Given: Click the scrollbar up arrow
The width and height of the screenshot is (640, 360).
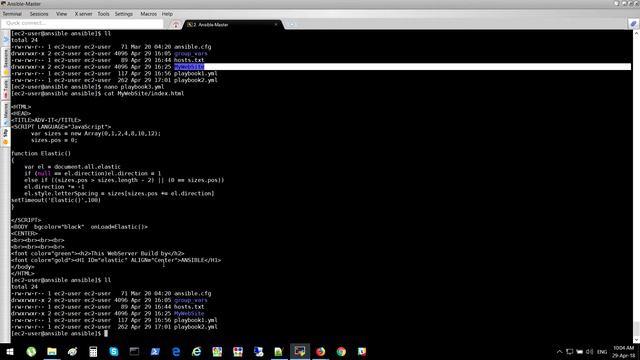Looking at the screenshot, I should click(x=636, y=33).
